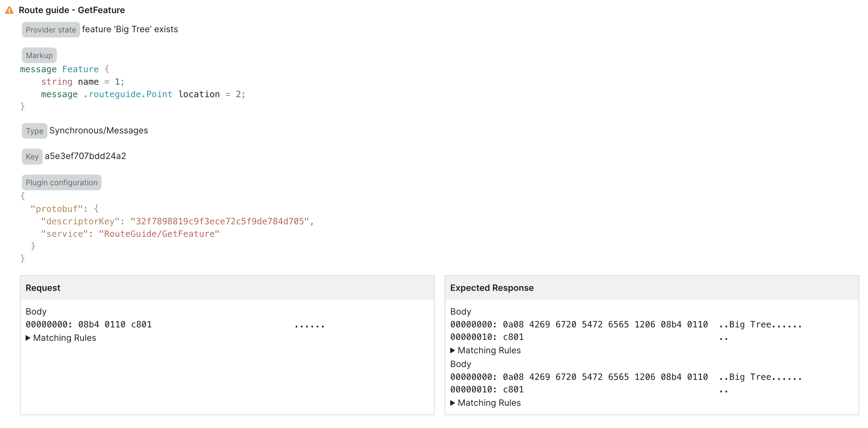868x428 pixels.
Task: Select the Request panel header
Action: [43, 288]
